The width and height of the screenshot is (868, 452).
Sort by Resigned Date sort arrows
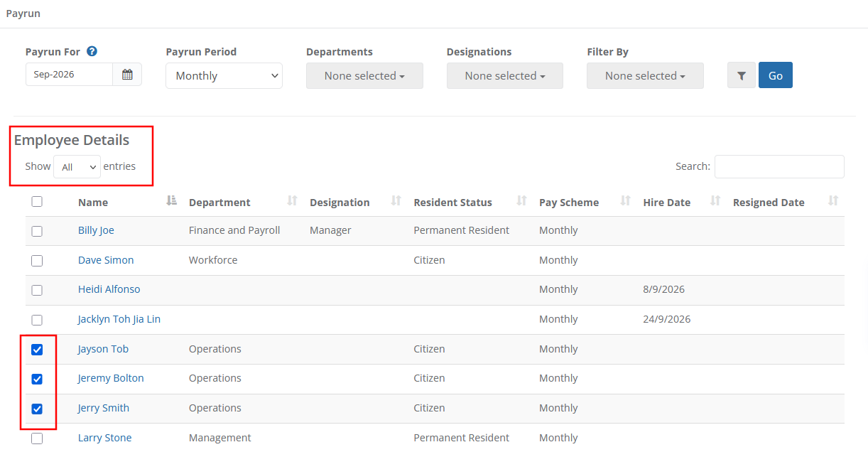[833, 201]
